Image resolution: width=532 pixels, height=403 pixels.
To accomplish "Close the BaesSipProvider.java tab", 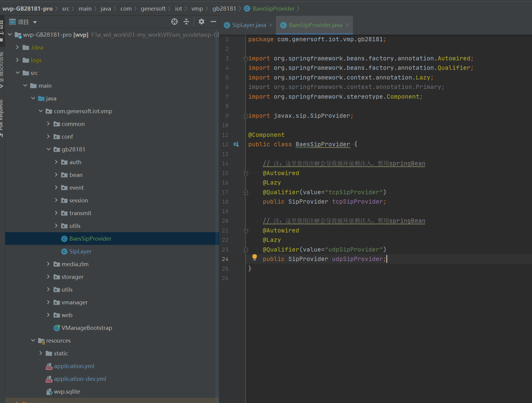I will coord(347,25).
